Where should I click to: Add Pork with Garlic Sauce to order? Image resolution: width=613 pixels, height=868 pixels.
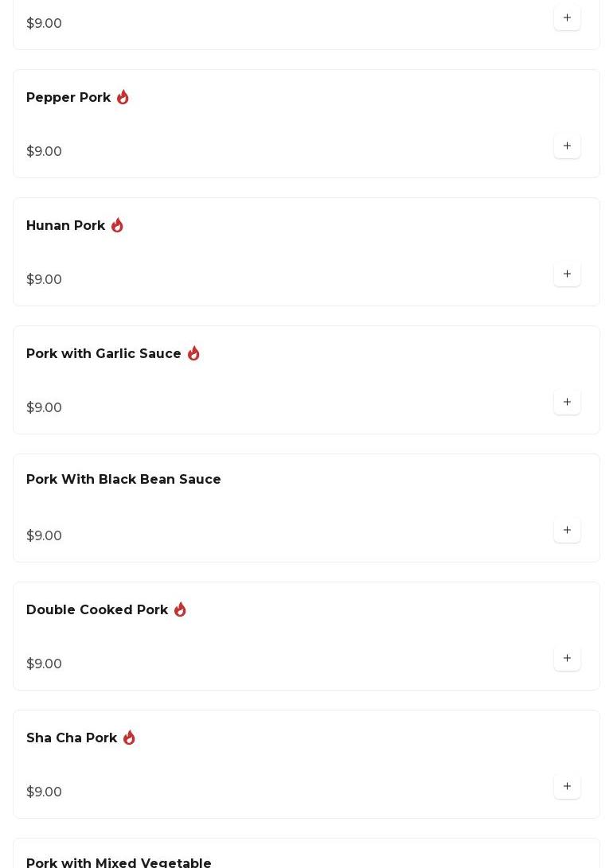(x=567, y=403)
